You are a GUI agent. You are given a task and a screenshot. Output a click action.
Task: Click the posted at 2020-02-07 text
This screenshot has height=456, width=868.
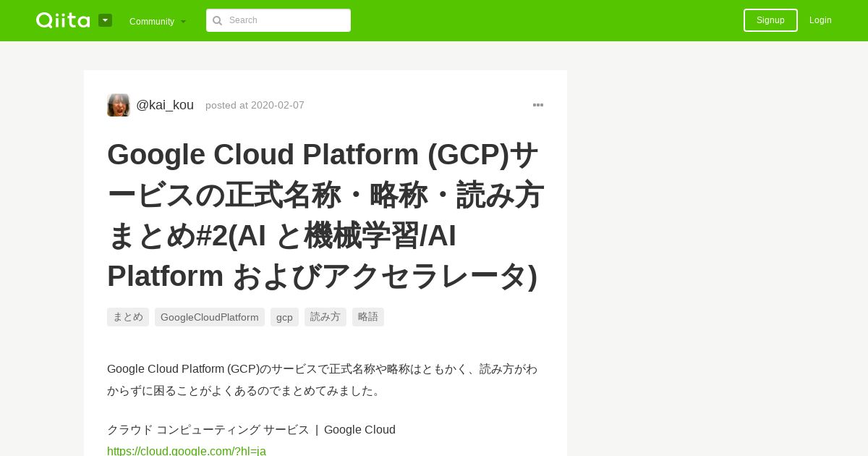coord(255,106)
